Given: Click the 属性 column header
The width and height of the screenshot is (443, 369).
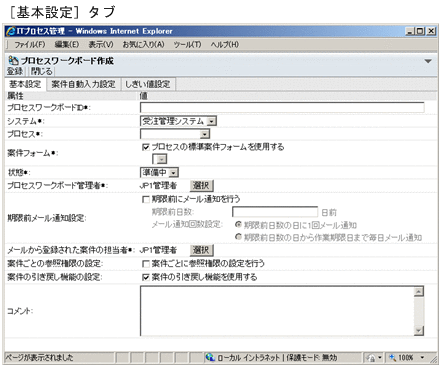Looking at the screenshot, I should 16,96.
